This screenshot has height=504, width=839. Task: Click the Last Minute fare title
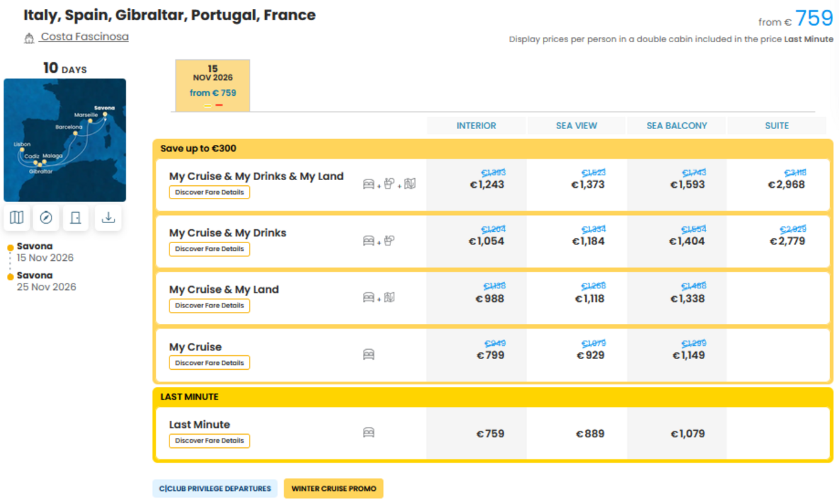tap(200, 425)
